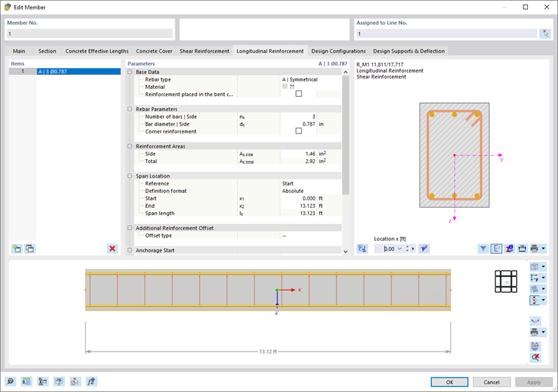Open the units and decimals 0.00 icon
The image size is (558, 392).
tap(26, 382)
